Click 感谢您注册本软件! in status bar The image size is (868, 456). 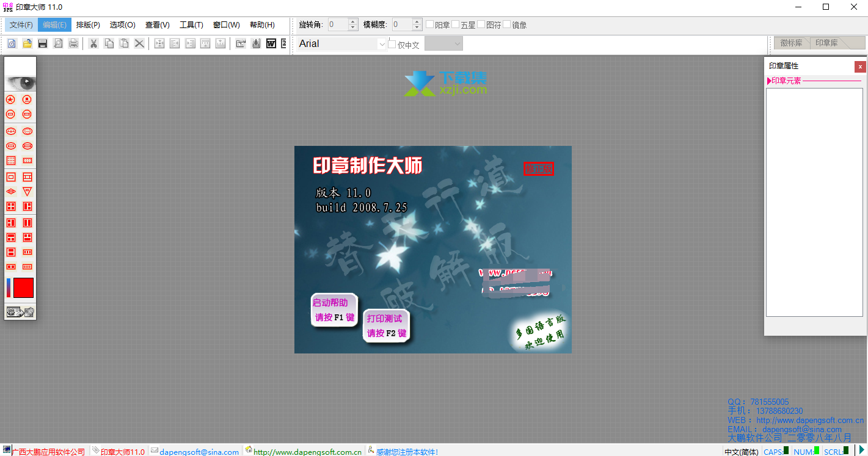tap(407, 452)
